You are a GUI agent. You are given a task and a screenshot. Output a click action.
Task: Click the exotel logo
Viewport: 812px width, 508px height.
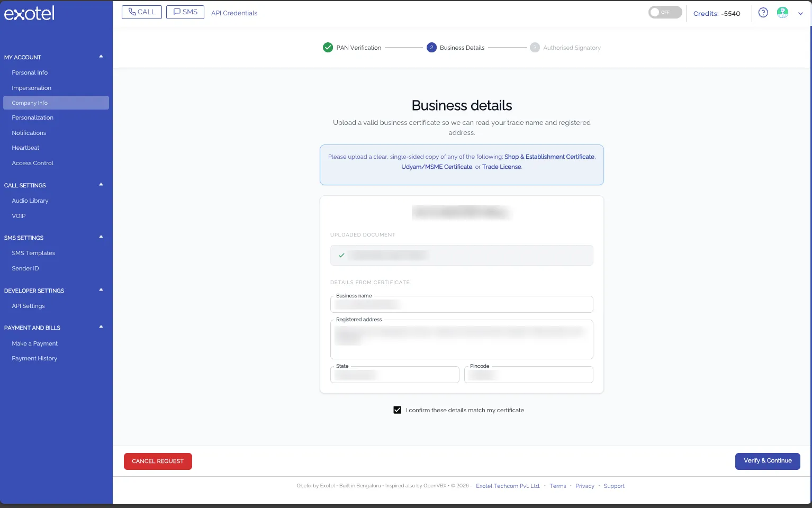tap(29, 13)
